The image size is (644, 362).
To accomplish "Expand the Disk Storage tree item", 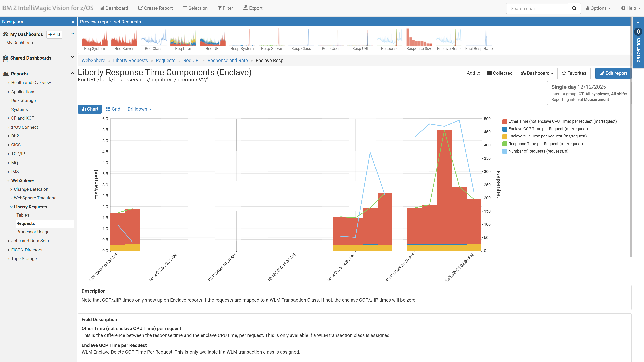I will coord(23,100).
